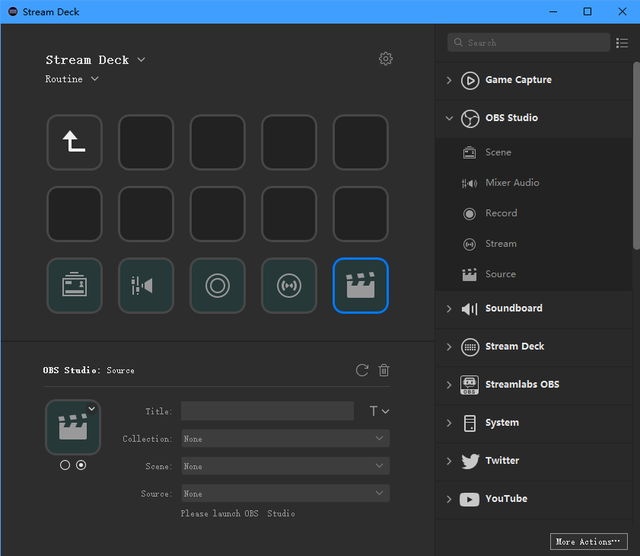Viewport: 640px width, 556px height.
Task: Select the first key state radio button
Action: [x=65, y=465]
